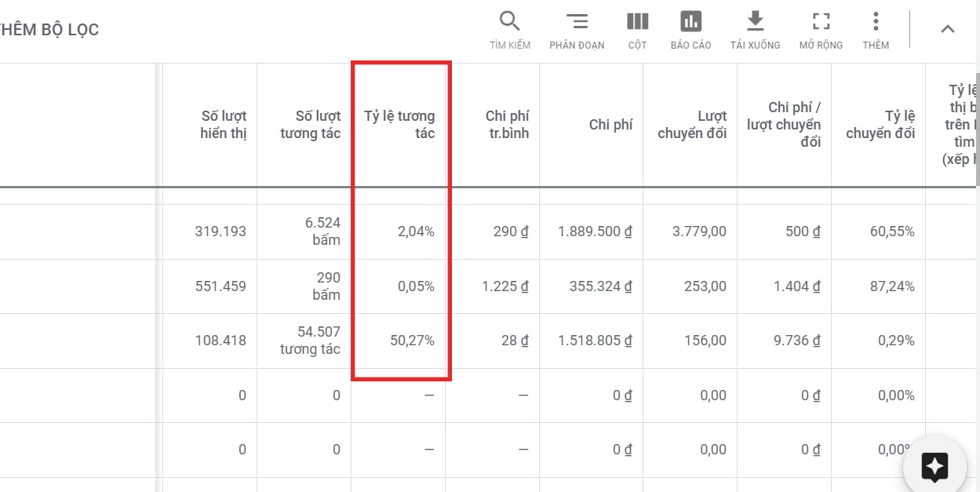Select the 60,55% conversion rate cell
Screen dimensions: 980x492
coord(879,231)
